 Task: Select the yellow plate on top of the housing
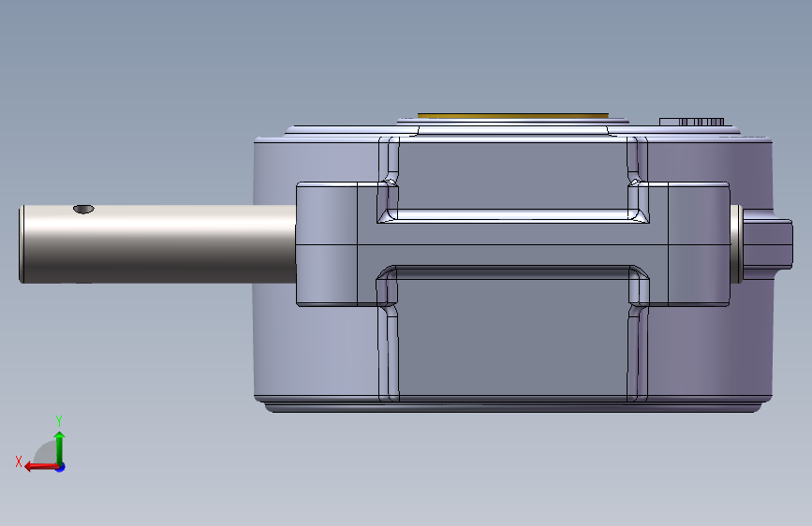(512, 116)
